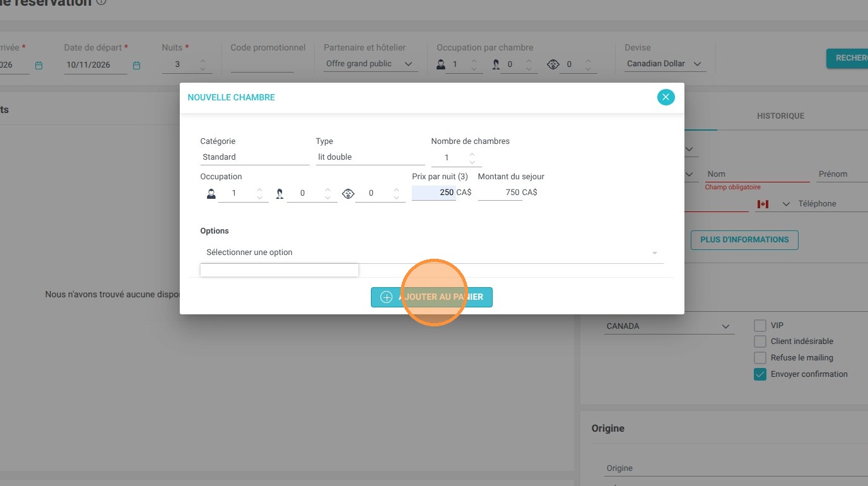Open the dropdown chevron left of Nom
The image size is (868, 486).
688,174
